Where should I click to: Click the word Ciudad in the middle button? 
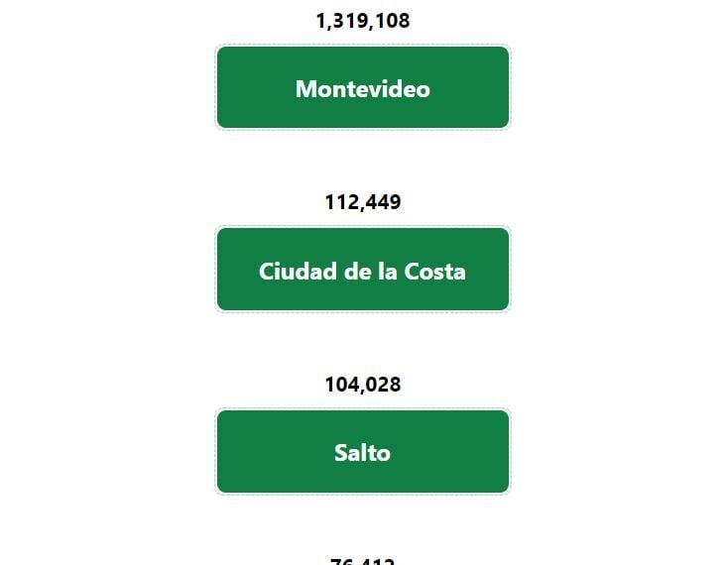tap(299, 272)
